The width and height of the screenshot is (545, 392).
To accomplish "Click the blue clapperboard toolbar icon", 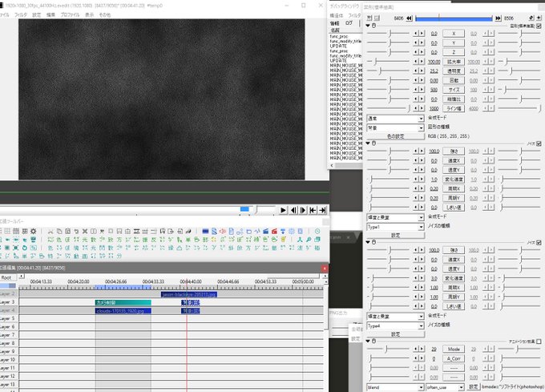I will tap(265, 231).
